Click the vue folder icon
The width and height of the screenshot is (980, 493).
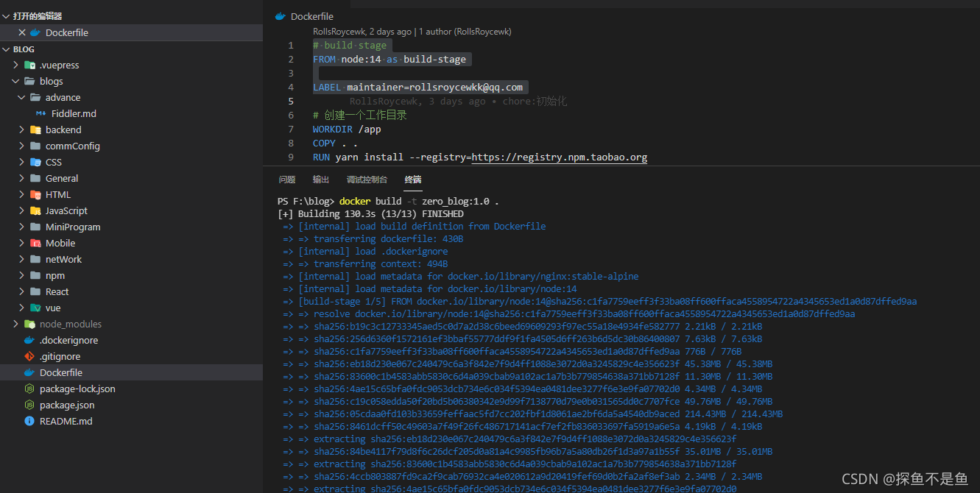coord(35,308)
